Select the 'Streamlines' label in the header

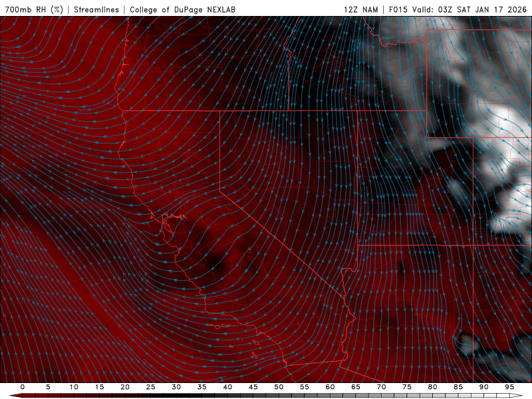[x=96, y=9]
